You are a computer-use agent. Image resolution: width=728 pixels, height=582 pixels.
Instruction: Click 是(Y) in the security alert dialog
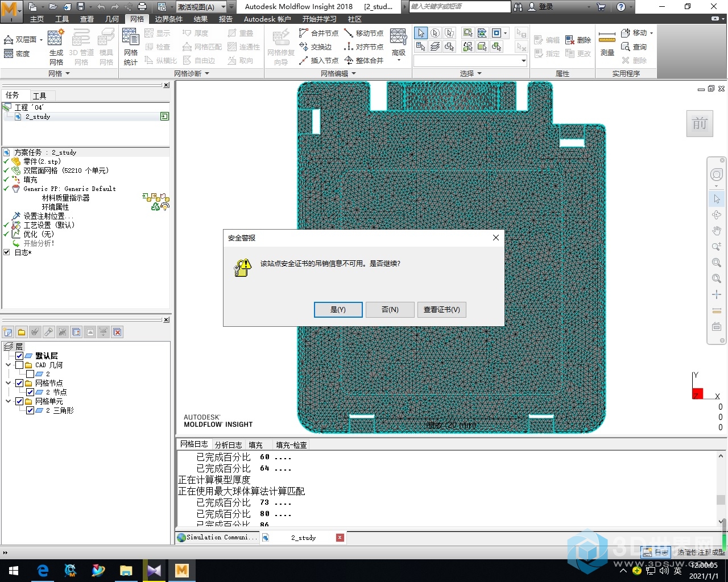tap(338, 309)
